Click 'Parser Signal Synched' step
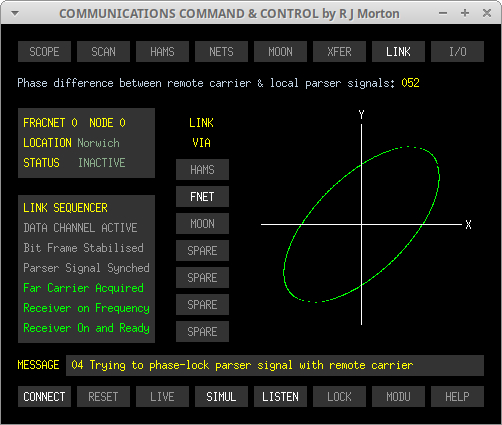This screenshot has height=425, width=502. (x=86, y=268)
